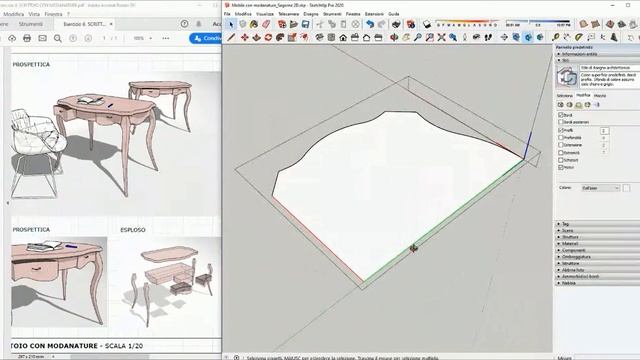This screenshot has width=640, height=360.
Task: Click the Save model icon in SketchUp
Action: click(306, 24)
